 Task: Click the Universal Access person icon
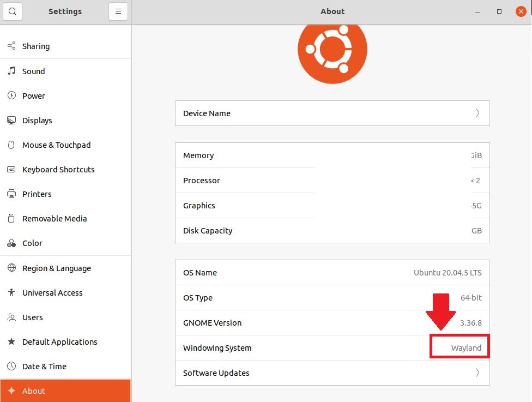coord(11,292)
